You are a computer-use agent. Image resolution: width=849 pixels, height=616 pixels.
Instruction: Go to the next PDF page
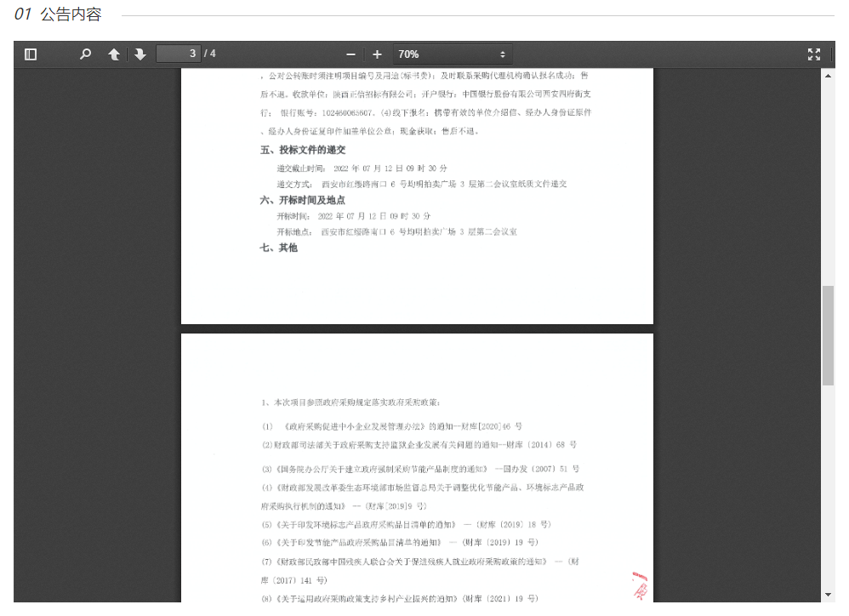pos(140,54)
